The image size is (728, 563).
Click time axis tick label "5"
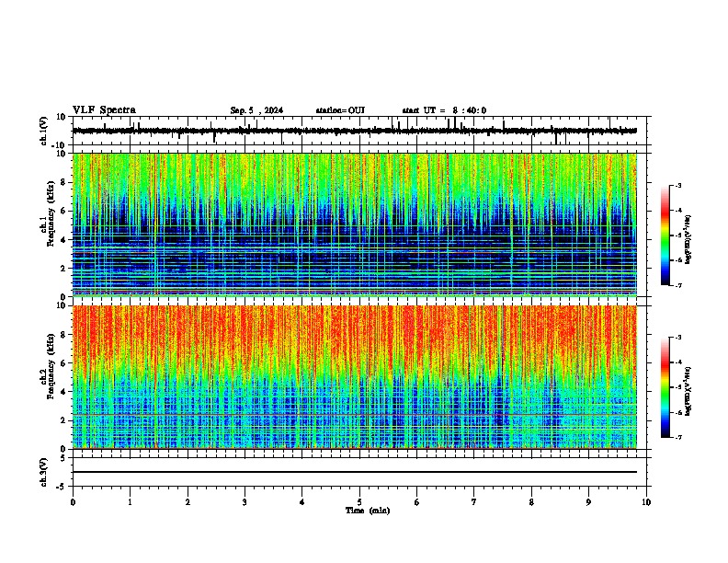coord(359,502)
